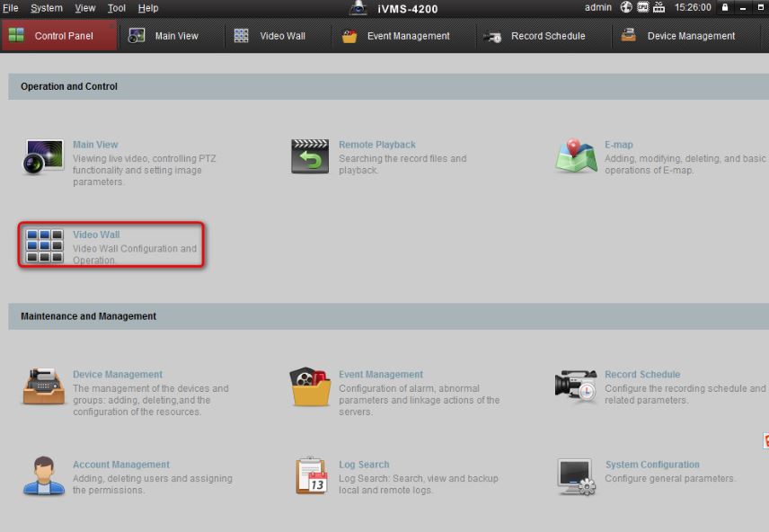The image size is (769, 532).
Task: Click 'Adding, deleting users and assigning' description
Action: tap(153, 478)
